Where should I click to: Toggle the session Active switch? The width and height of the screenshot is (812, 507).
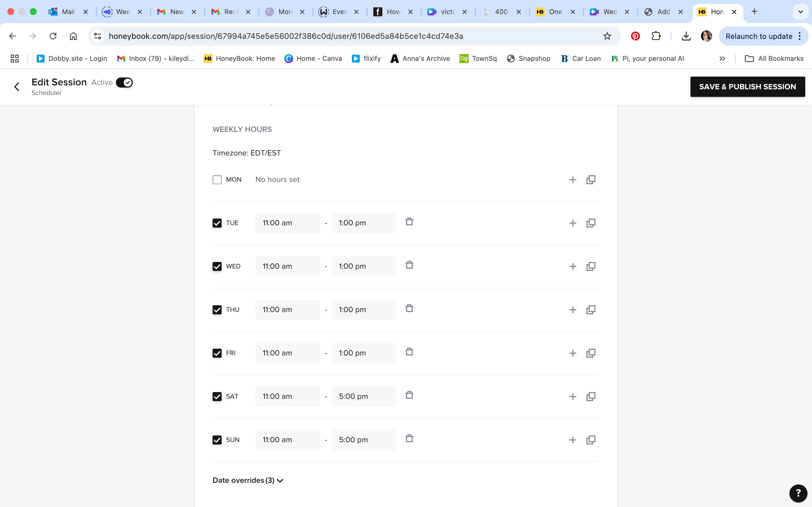pos(124,83)
